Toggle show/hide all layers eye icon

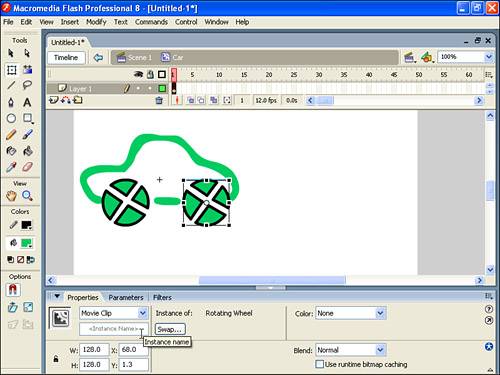pyautogui.click(x=138, y=74)
